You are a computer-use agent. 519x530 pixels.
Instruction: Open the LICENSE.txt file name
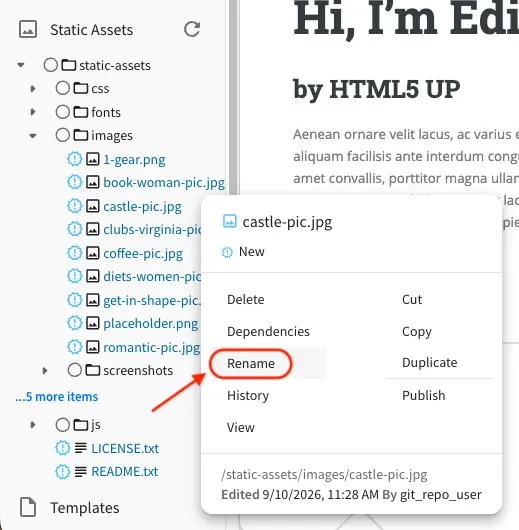[x=125, y=449]
